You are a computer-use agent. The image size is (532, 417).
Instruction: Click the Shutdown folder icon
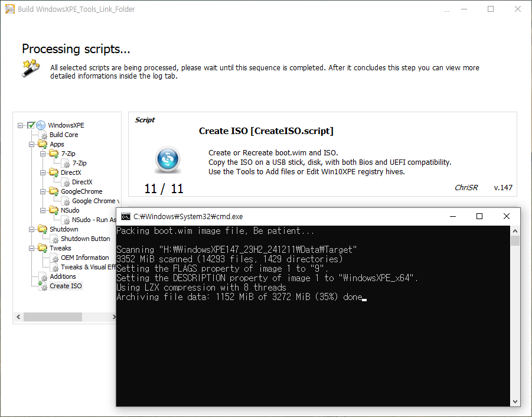43,229
